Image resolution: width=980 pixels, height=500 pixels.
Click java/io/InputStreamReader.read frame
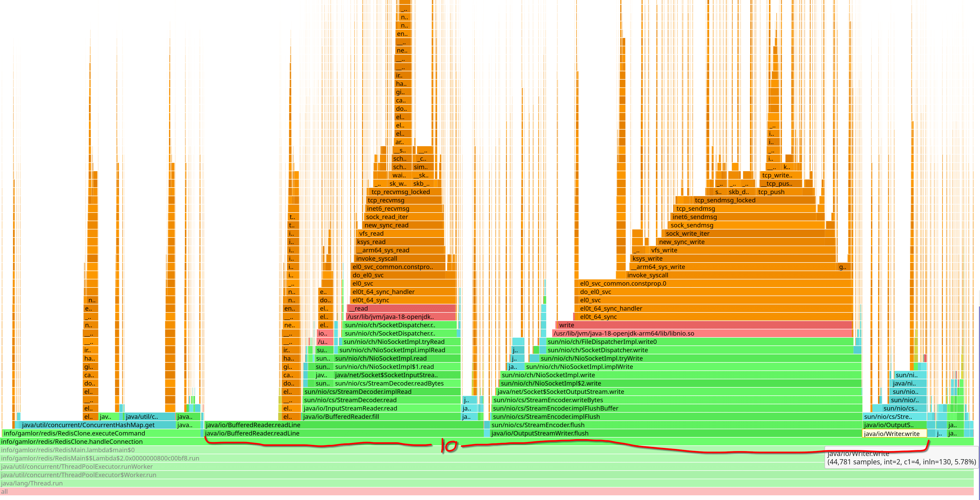pos(381,408)
